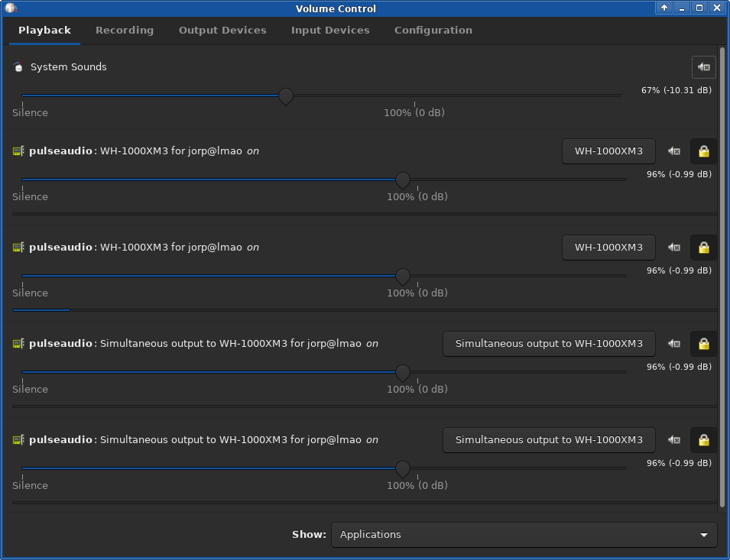Mute the second WH-1000XM3 playback stream
Viewport: 730px width, 560px height.
pos(673,248)
